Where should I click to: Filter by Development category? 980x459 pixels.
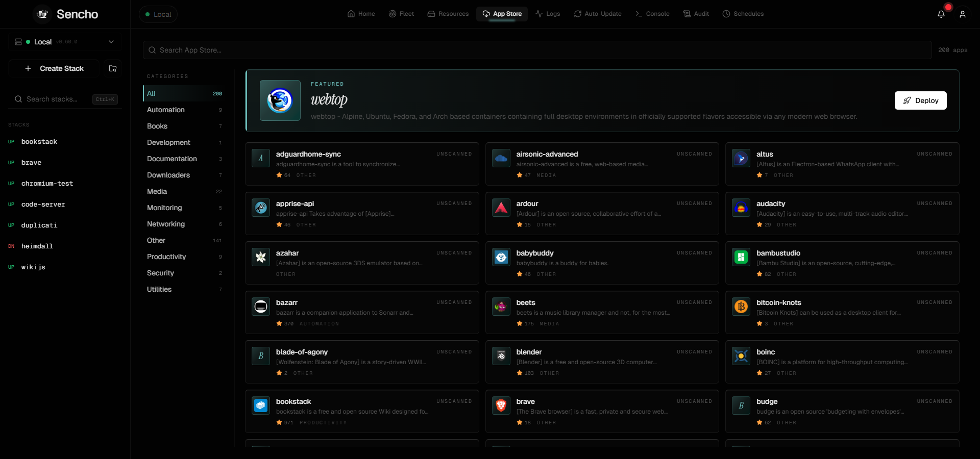pyautogui.click(x=185, y=142)
